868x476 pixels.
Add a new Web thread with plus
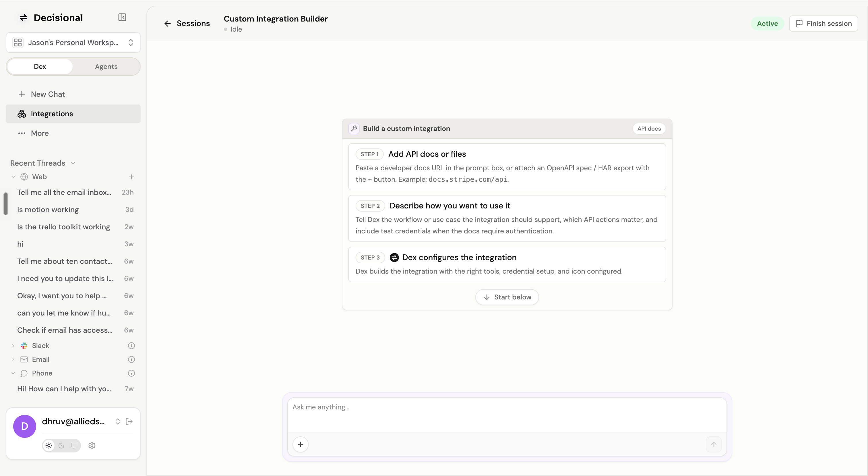[131, 177]
